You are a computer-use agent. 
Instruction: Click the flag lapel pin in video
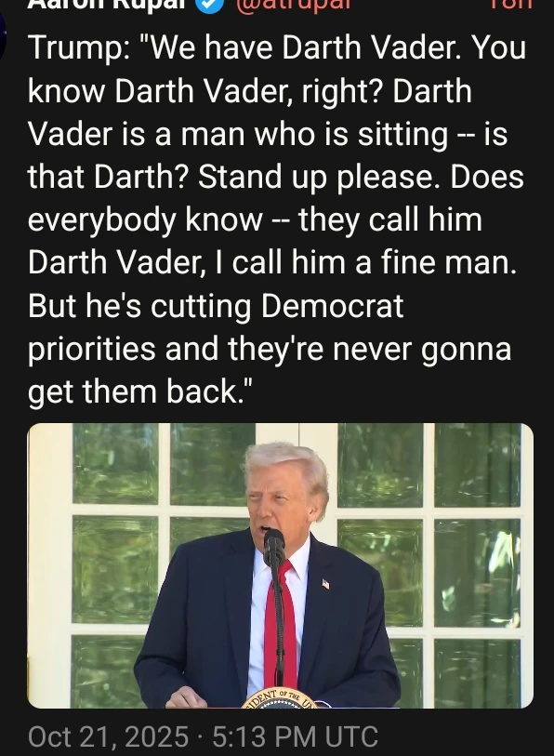(x=325, y=584)
